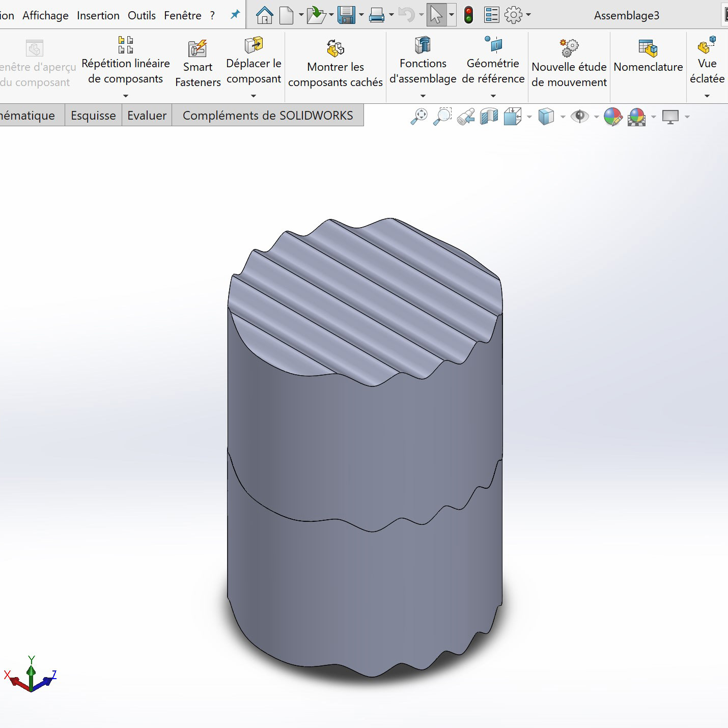Switch to the Evaluer tab
The width and height of the screenshot is (728, 728).
pyautogui.click(x=147, y=115)
